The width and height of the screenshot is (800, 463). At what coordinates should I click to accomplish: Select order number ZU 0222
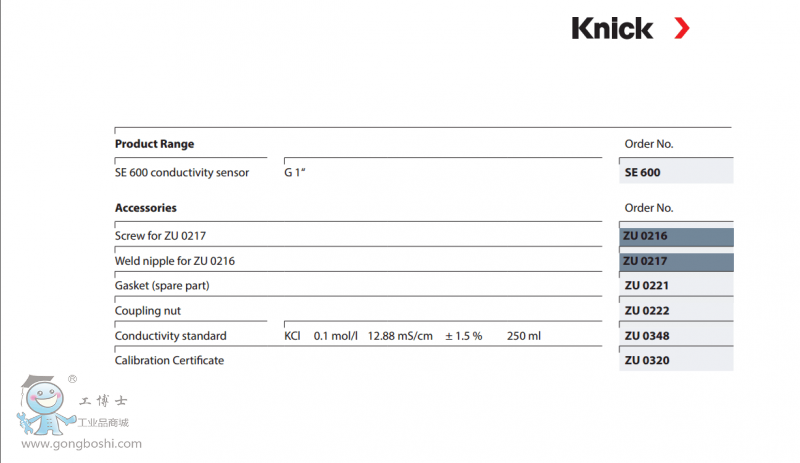tap(646, 311)
